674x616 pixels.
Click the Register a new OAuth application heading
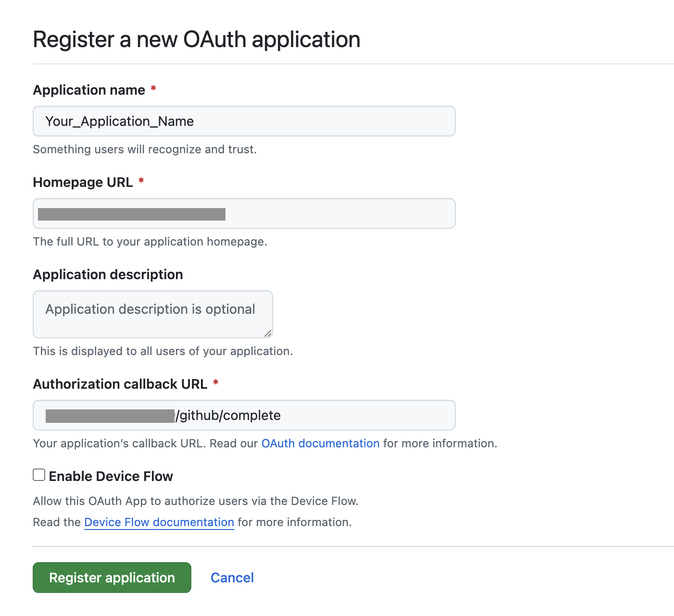[x=196, y=39]
